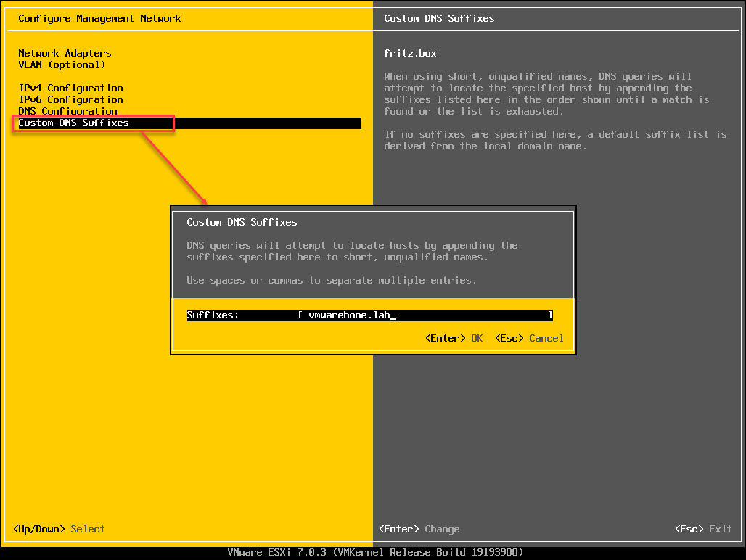The image size is (746, 560).
Task: Click the 'If no suffixes are specified' paragraph
Action: [x=555, y=140]
